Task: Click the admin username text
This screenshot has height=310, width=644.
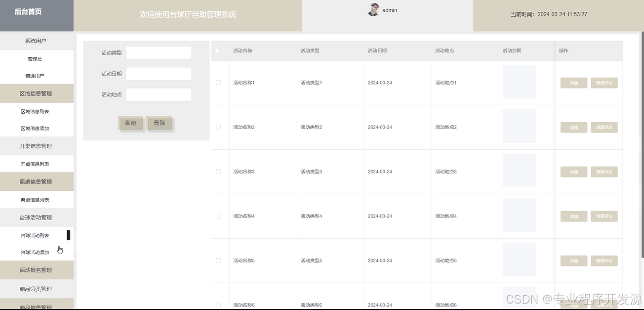Action: point(390,10)
